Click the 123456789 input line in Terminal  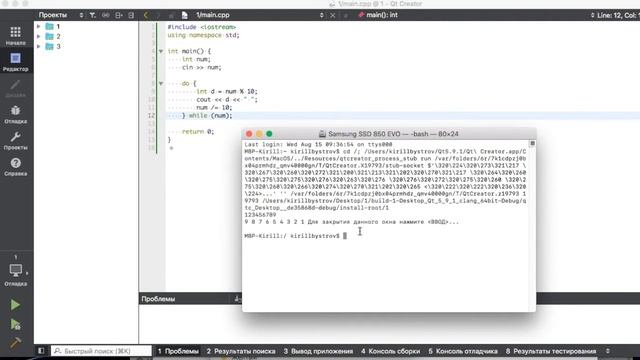260,215
